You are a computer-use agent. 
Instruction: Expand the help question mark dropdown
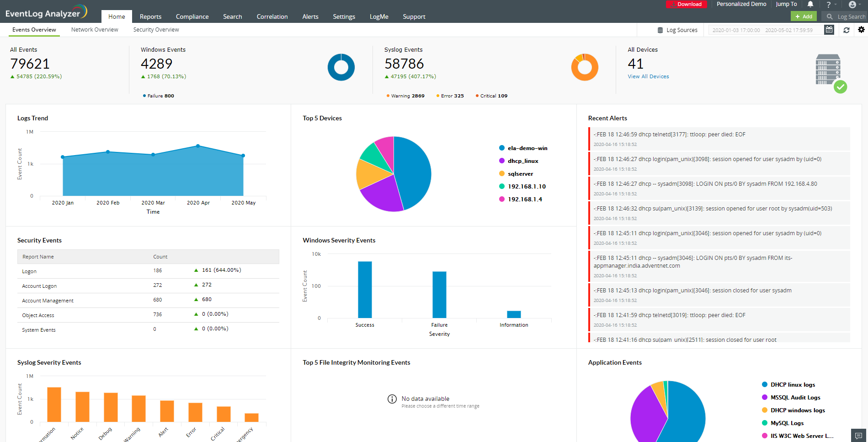coord(831,5)
